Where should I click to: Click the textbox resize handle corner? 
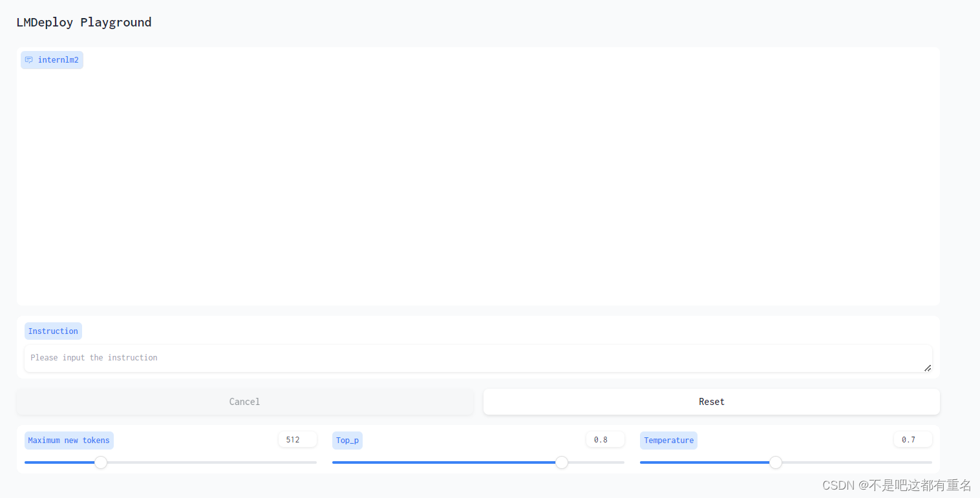[927, 368]
